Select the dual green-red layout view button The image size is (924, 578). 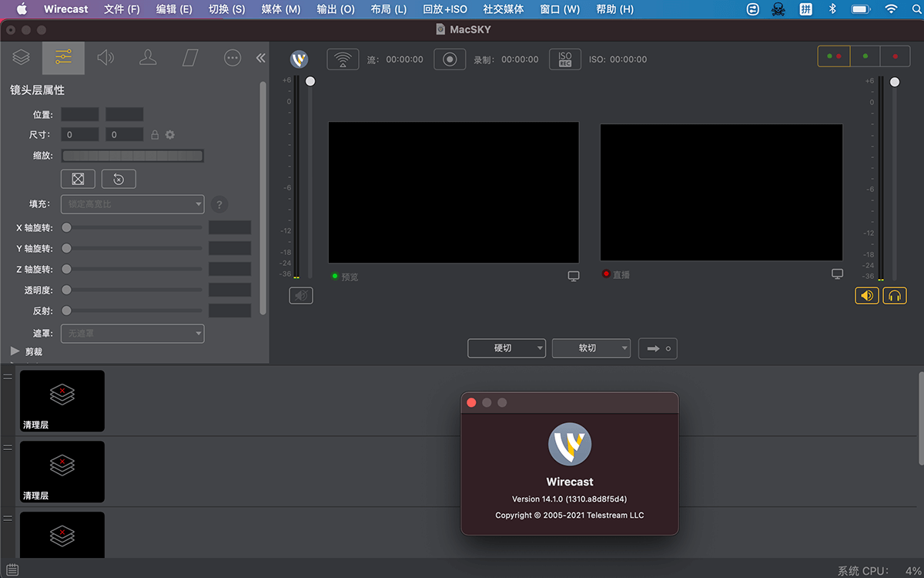(x=834, y=56)
